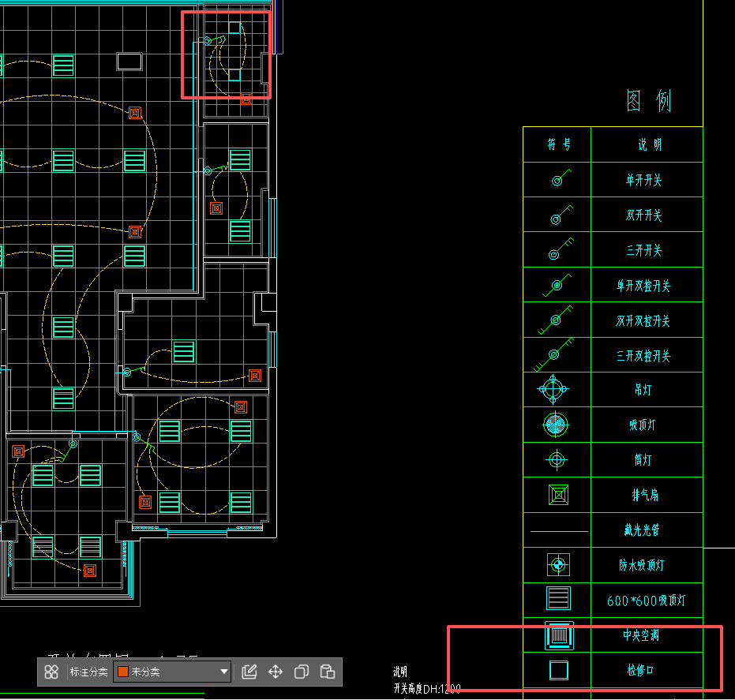Click the orange color swatch beside 未分类

[x=123, y=672]
